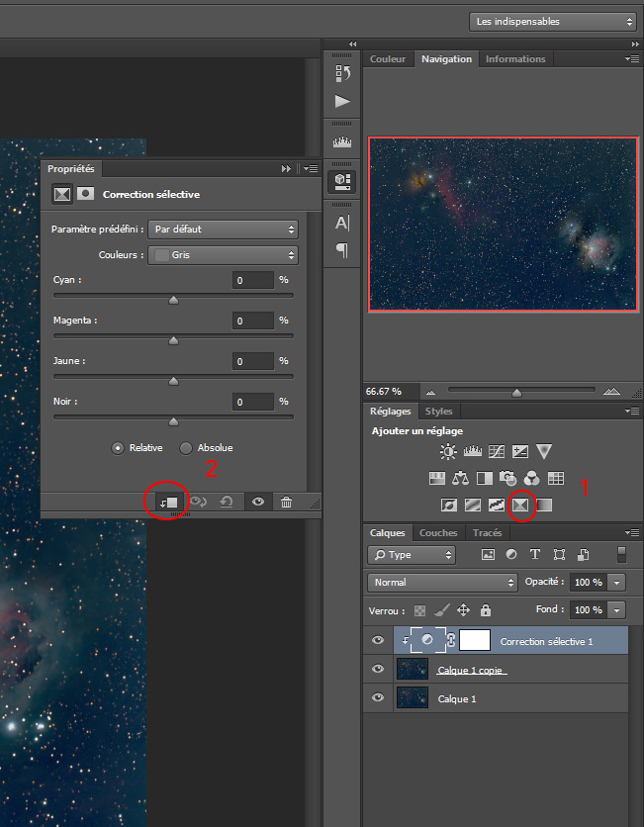View previous state in Propriétés
Image resolution: width=644 pixels, height=827 pixels.
coord(198,503)
